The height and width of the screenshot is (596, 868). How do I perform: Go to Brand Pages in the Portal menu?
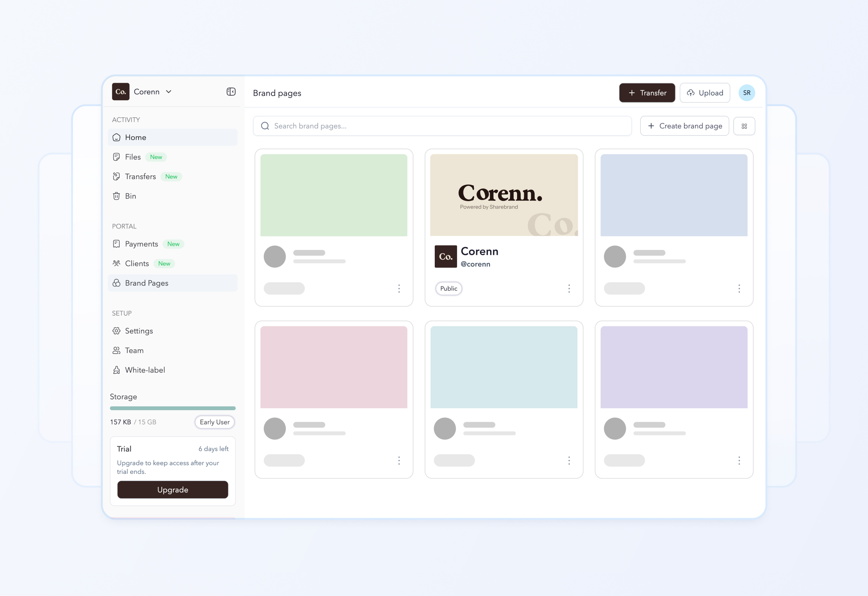(146, 283)
